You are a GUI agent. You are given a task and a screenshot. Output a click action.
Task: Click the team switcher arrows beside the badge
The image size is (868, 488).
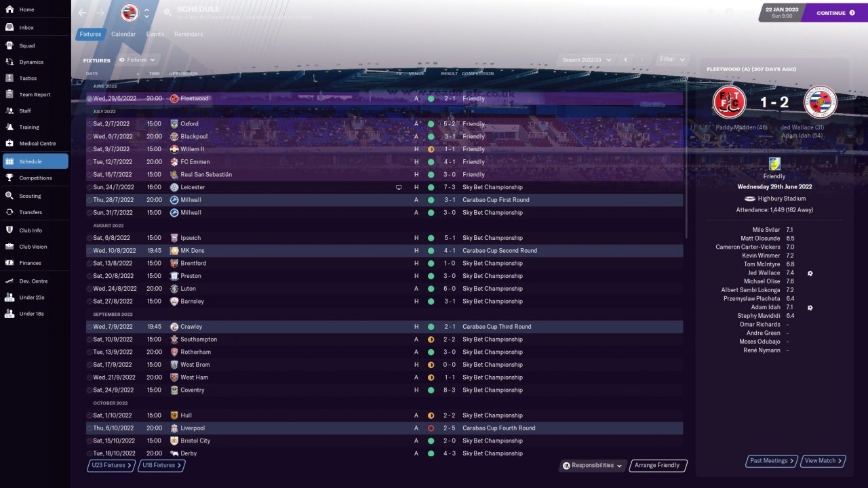tap(146, 13)
